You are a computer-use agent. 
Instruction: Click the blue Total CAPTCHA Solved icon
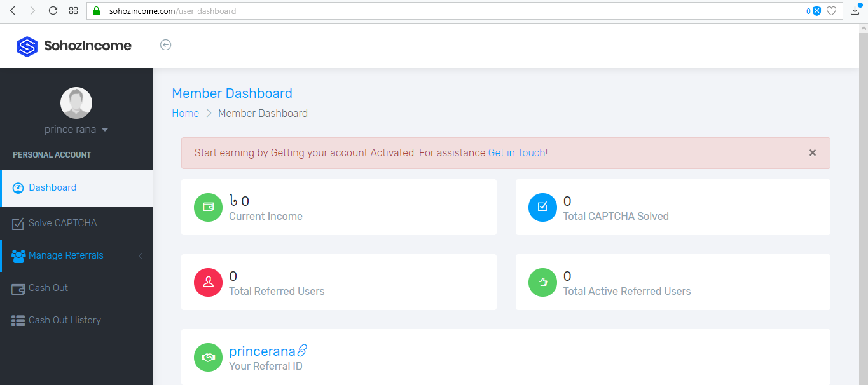pos(542,207)
